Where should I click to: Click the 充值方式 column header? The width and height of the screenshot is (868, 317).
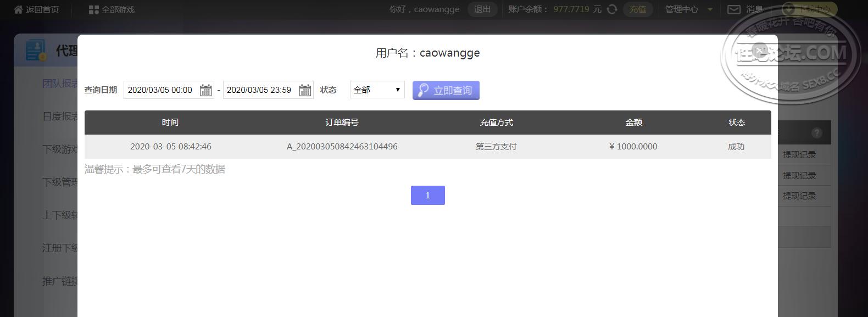coord(496,123)
